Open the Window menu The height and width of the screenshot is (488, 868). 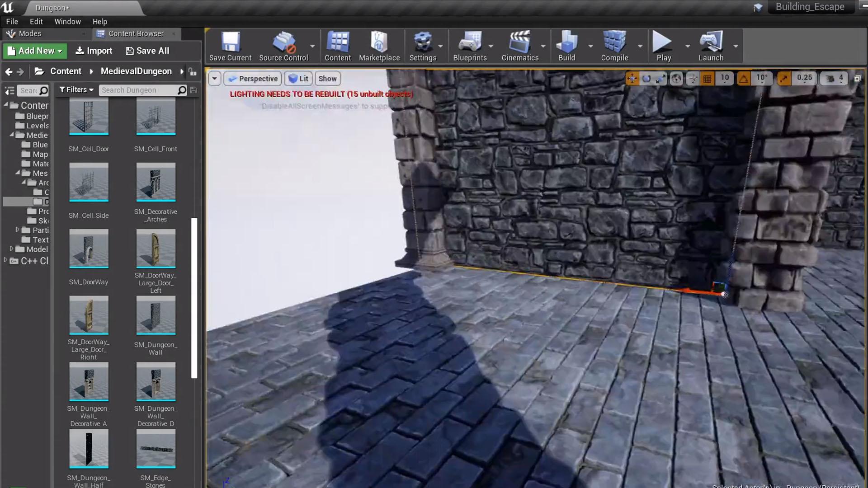pos(67,21)
